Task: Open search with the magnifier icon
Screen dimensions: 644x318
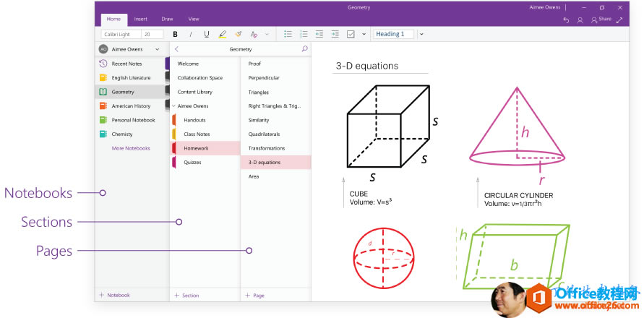Action: point(304,49)
